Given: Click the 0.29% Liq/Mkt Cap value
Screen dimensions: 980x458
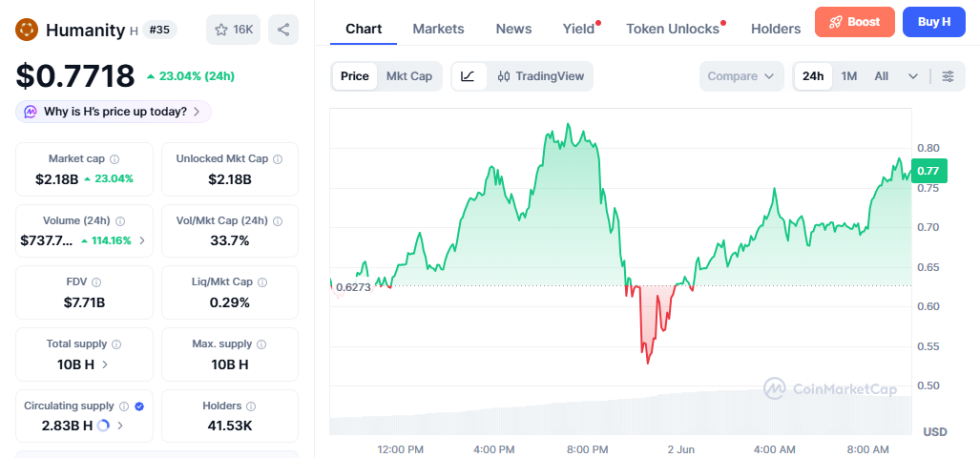Looking at the screenshot, I should pos(229,302).
